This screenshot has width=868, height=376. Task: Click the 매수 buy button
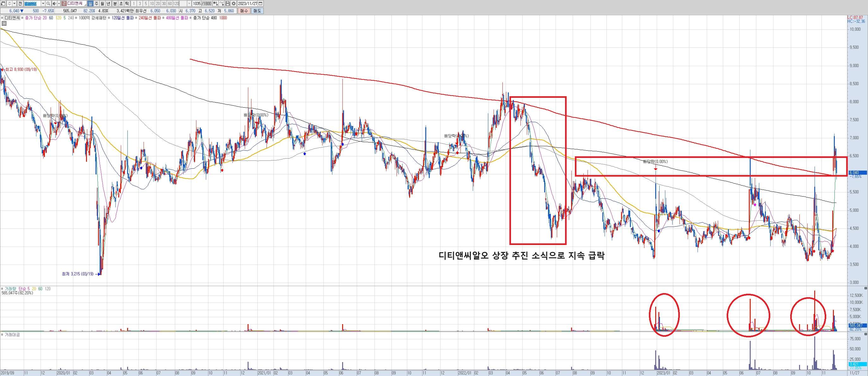click(x=244, y=11)
